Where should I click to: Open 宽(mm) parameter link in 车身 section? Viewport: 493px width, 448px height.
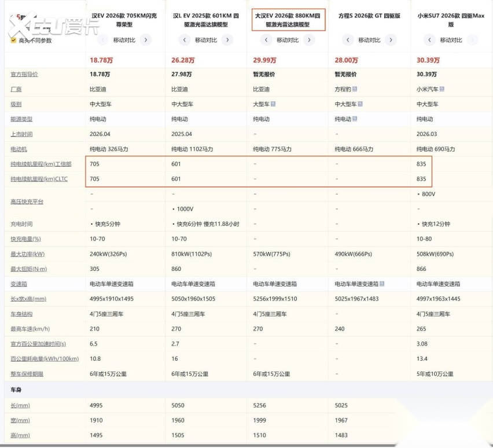[x=20, y=420]
